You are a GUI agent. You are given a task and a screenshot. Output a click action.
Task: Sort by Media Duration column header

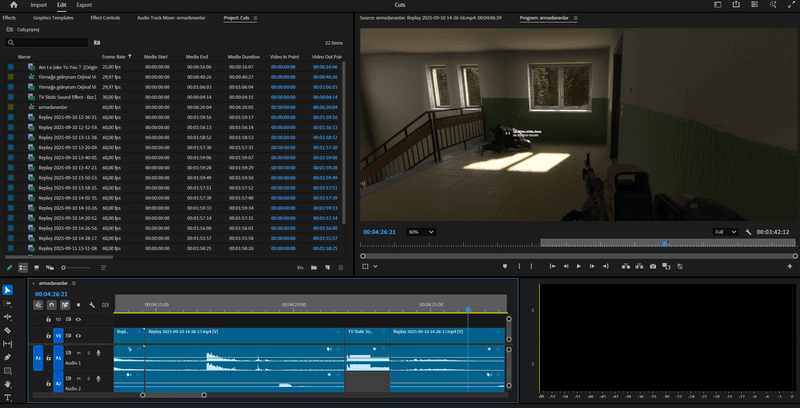coord(244,57)
